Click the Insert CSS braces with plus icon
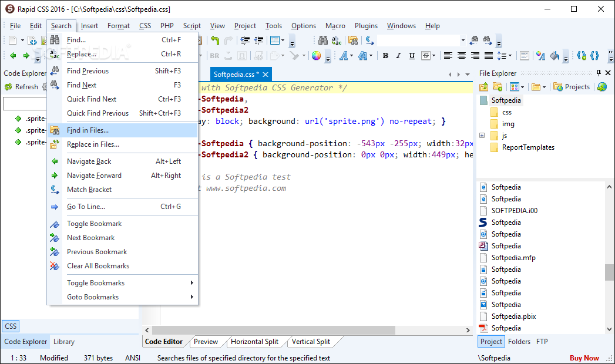 582,56
